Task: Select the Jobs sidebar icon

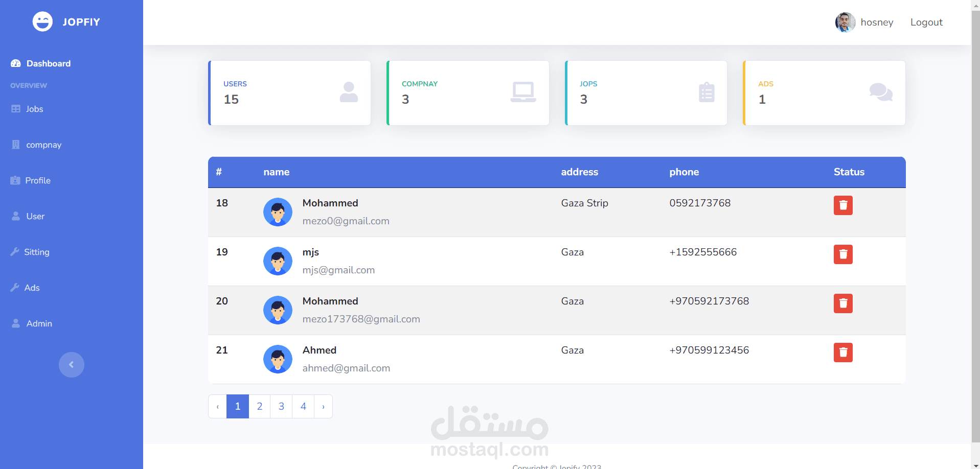Action: pyautogui.click(x=16, y=109)
